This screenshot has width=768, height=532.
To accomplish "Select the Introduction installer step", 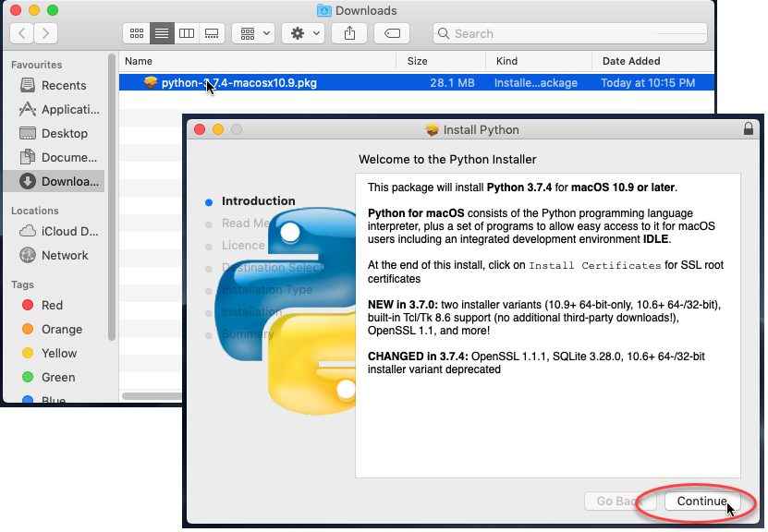I will point(258,201).
